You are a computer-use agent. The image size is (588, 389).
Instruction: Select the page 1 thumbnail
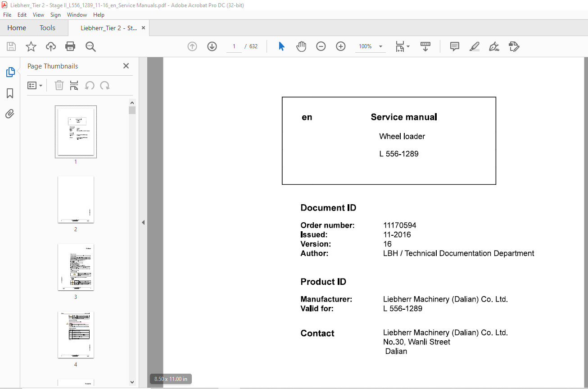click(x=76, y=132)
